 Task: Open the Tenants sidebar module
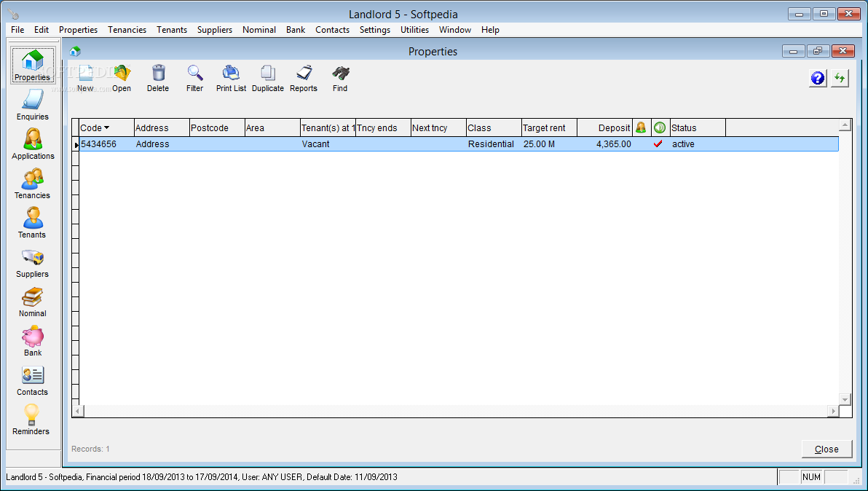click(33, 222)
